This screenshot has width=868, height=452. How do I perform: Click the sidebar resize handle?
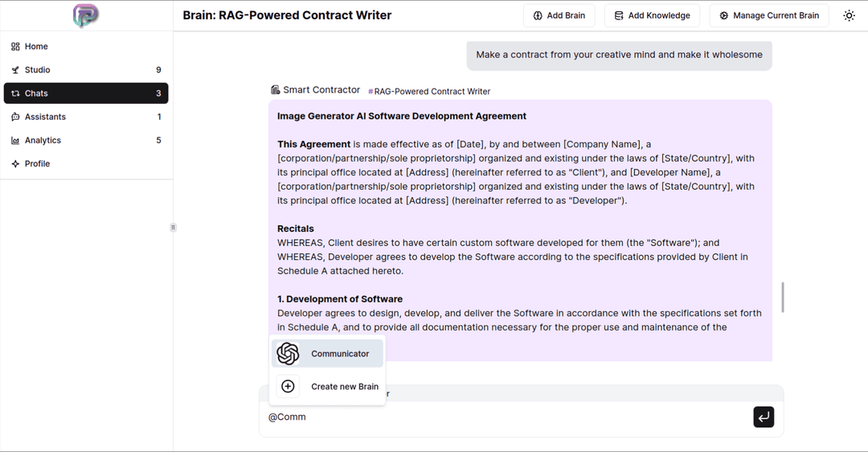[174, 227]
